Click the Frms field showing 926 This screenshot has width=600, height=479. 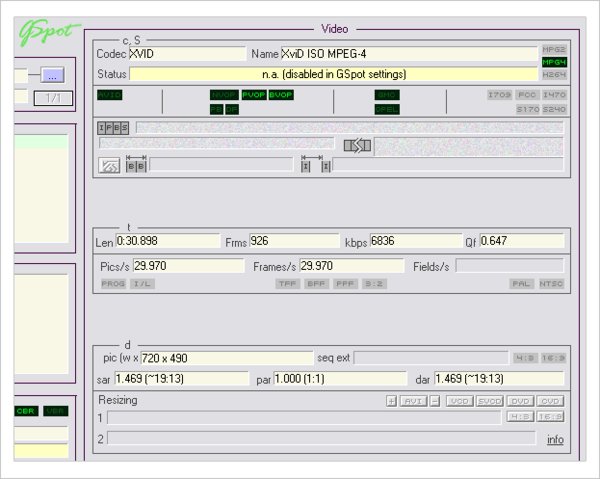[294, 241]
